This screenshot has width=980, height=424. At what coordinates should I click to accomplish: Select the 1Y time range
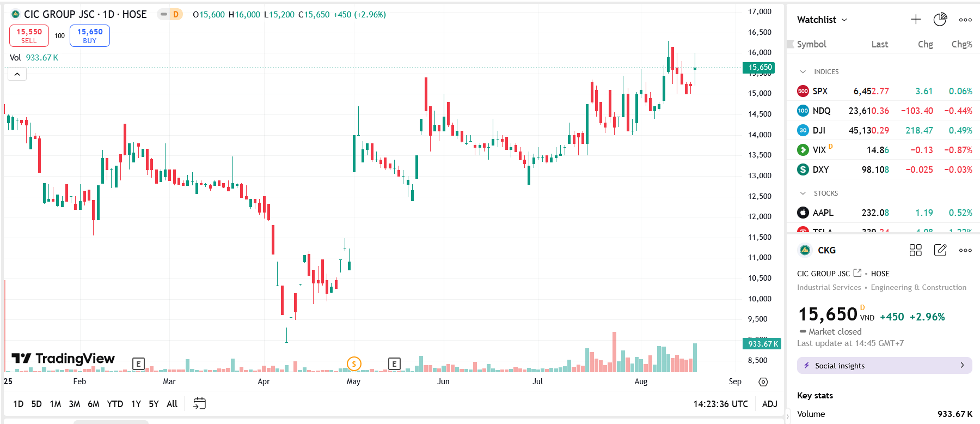coord(136,404)
